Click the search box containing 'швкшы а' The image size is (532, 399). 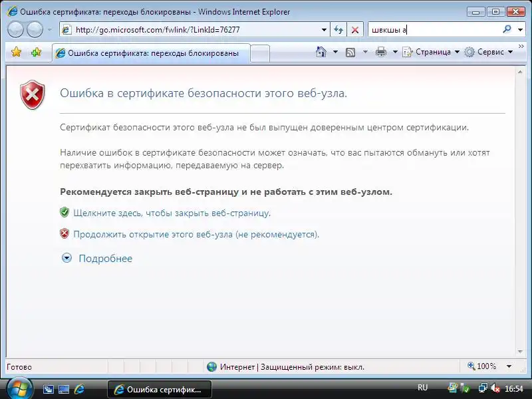pyautogui.click(x=434, y=30)
